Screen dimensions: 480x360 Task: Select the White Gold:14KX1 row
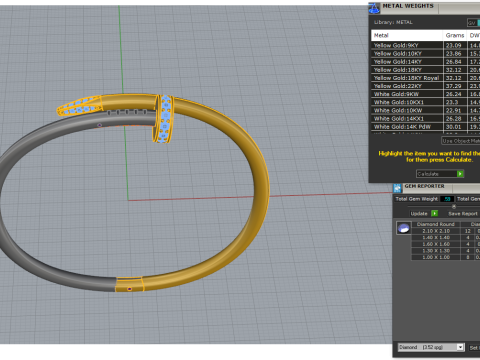tap(426, 119)
